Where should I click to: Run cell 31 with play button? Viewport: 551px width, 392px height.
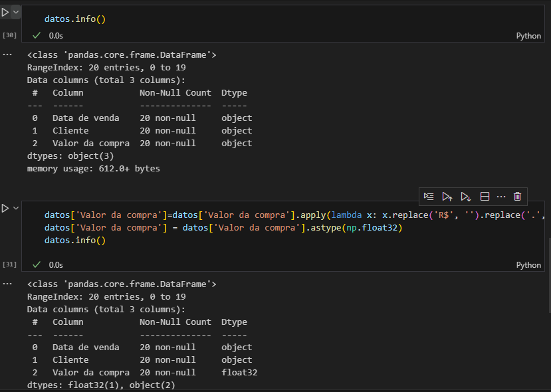coord(5,209)
